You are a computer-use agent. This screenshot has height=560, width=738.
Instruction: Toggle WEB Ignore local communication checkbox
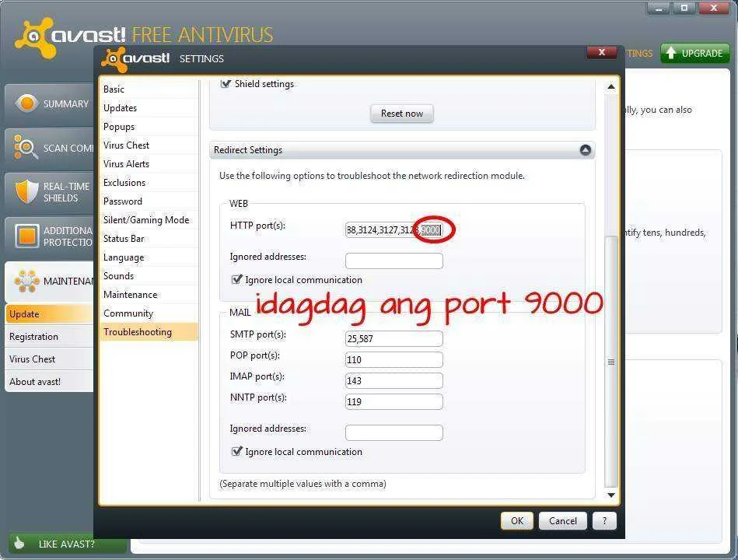[236, 279]
